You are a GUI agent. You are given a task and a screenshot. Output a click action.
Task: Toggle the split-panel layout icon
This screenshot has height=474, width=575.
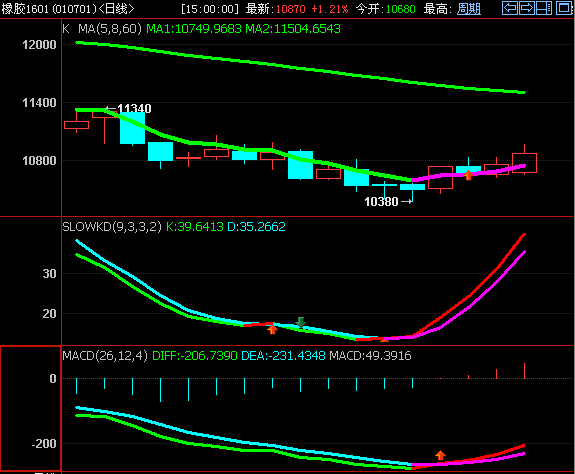point(544,8)
